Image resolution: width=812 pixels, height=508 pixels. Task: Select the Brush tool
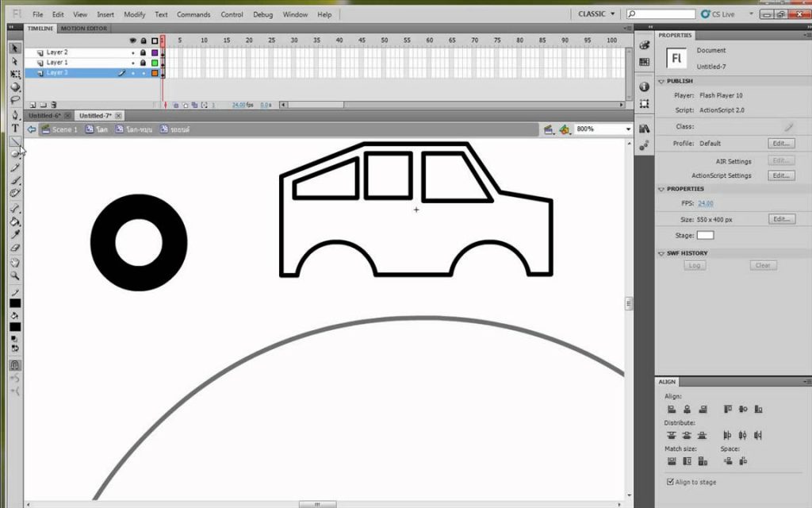pos(15,180)
